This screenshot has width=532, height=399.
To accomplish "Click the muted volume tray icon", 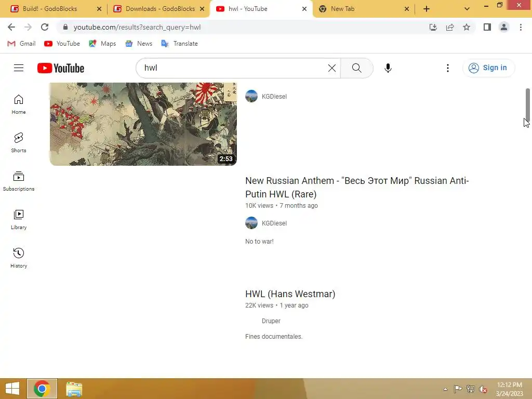I will coord(483,389).
